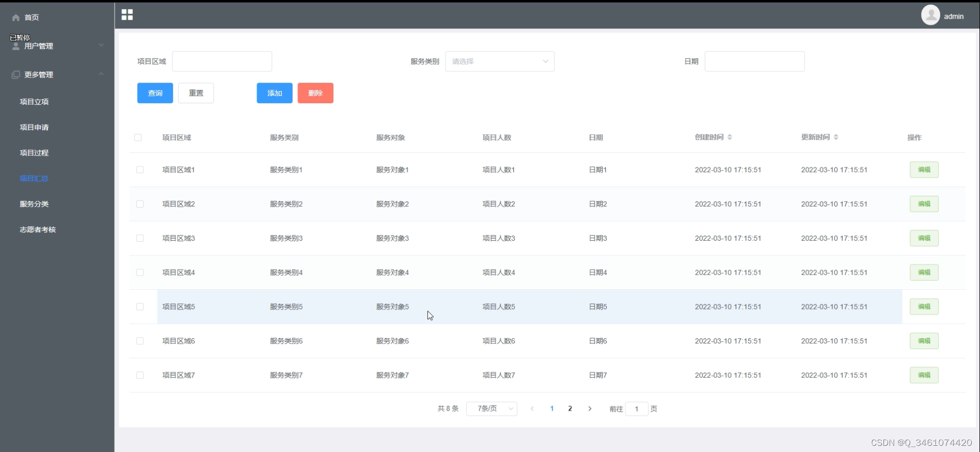This screenshot has height=452, width=980.
Task: Click the 重置 button
Action: [x=196, y=93]
